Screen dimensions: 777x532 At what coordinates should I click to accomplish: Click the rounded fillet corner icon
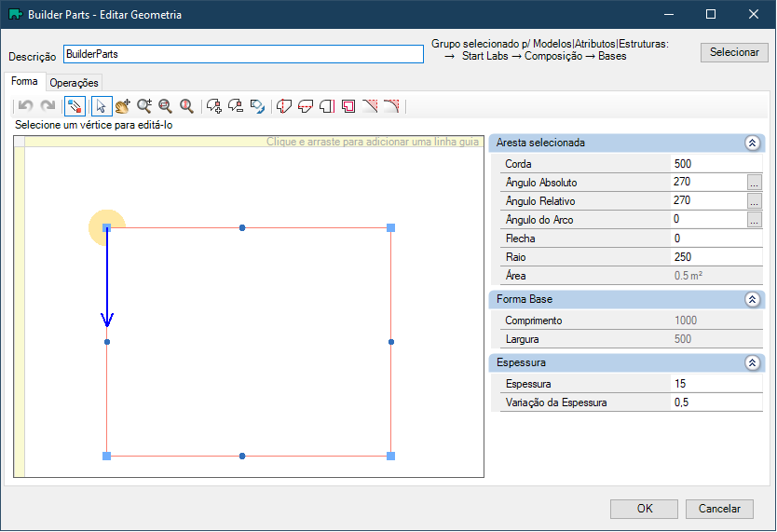tap(391, 106)
